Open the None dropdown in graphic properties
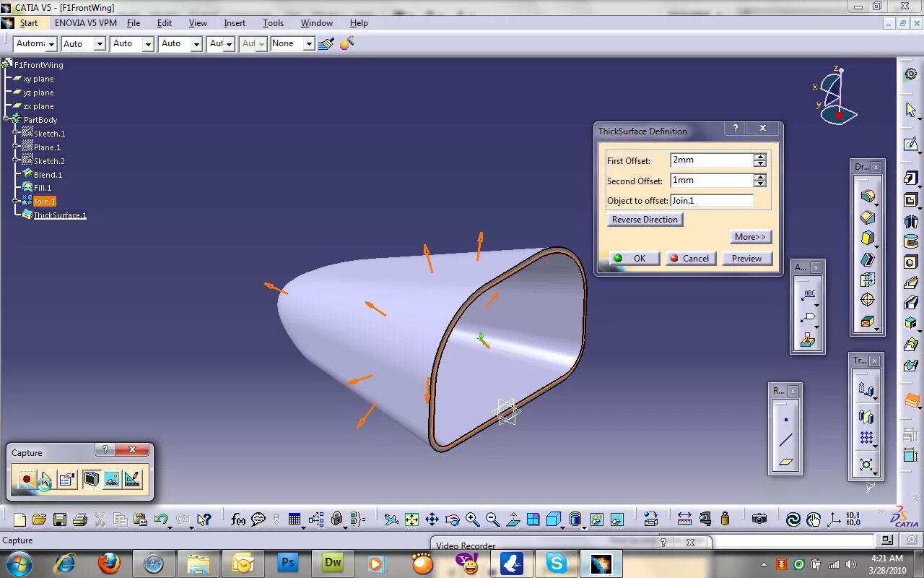The width and height of the screenshot is (924, 578). 308,44
